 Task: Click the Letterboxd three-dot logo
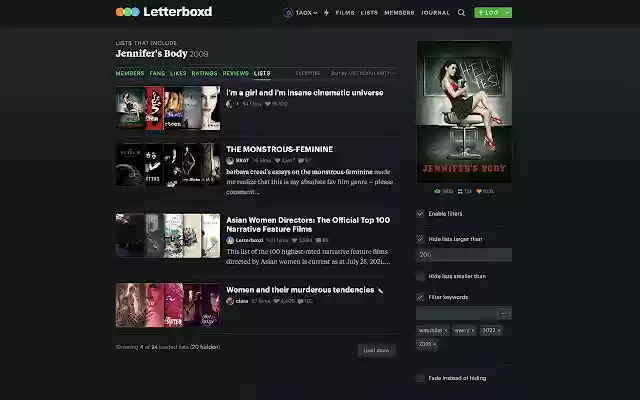point(127,12)
